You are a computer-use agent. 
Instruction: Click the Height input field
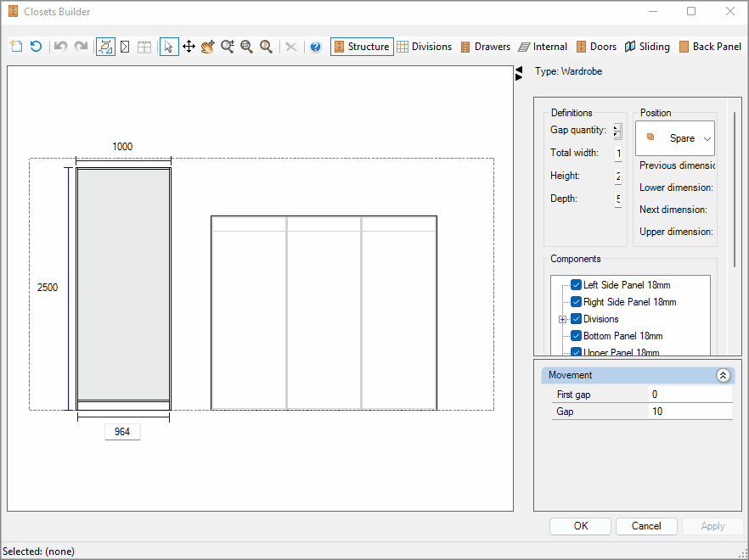tap(618, 176)
